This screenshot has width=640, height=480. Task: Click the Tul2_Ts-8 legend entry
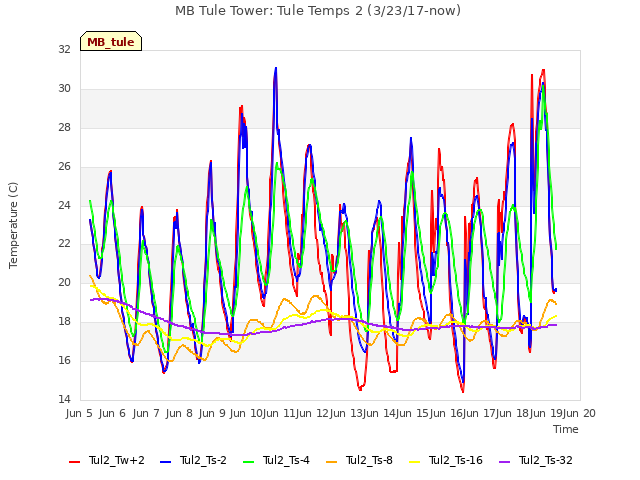click(x=359, y=460)
